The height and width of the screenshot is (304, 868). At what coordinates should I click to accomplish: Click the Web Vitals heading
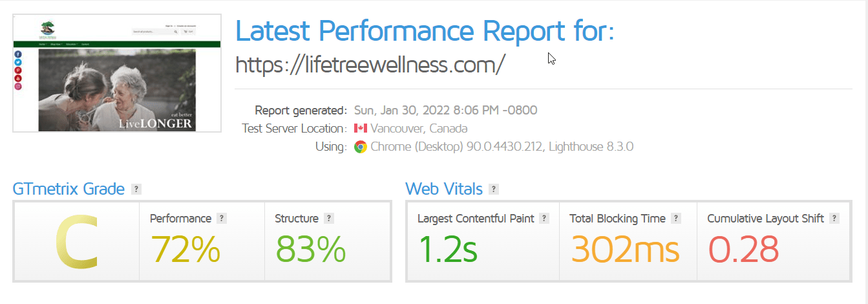click(444, 190)
